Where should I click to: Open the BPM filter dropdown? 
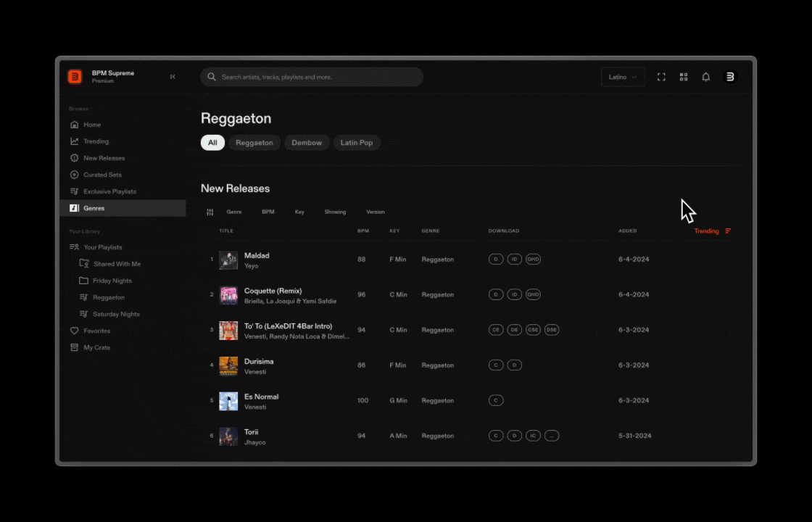[268, 212]
